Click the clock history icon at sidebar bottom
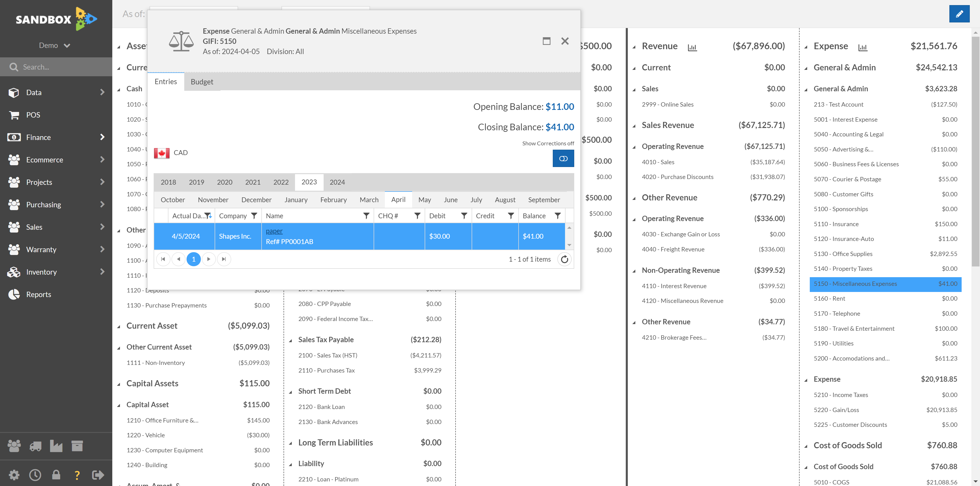 35,475
